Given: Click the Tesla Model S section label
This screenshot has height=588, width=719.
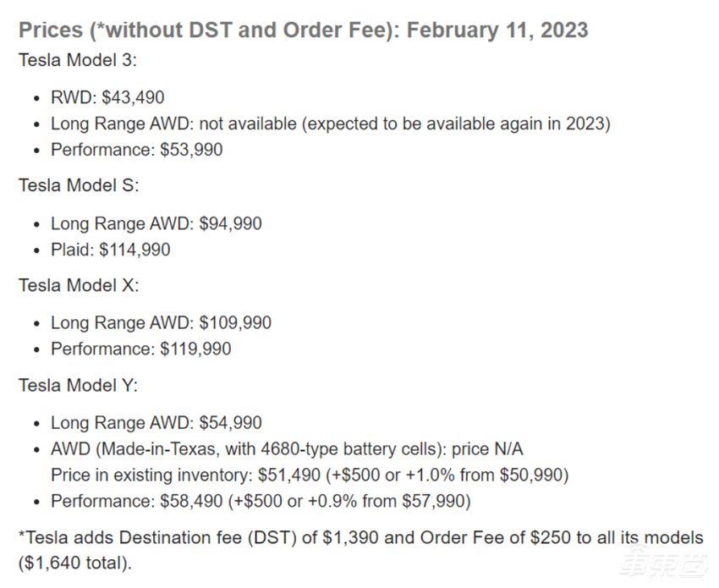Looking at the screenshot, I should pos(79,186).
